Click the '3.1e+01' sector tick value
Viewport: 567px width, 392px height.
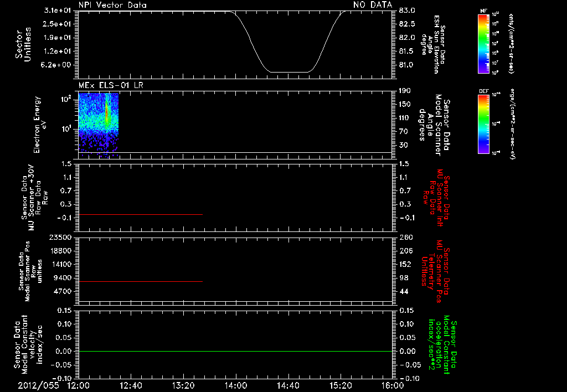coord(58,11)
